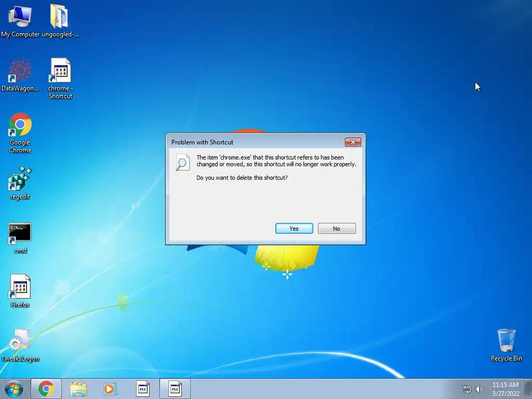Select the ungoogled folder on desktop
532x399 pixels.
60,20
